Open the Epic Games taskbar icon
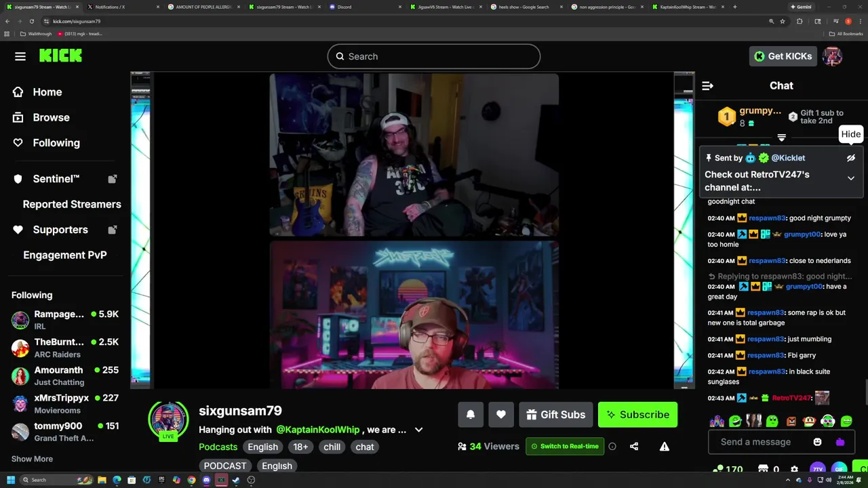This screenshot has height=488, width=868. point(161,480)
